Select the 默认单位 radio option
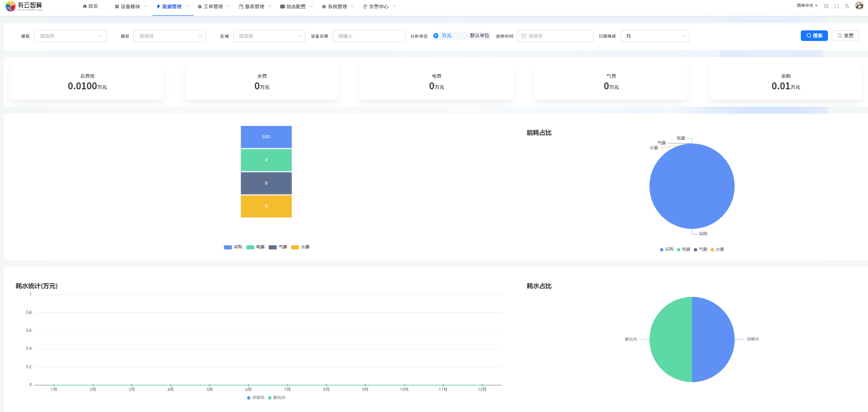 (464, 36)
